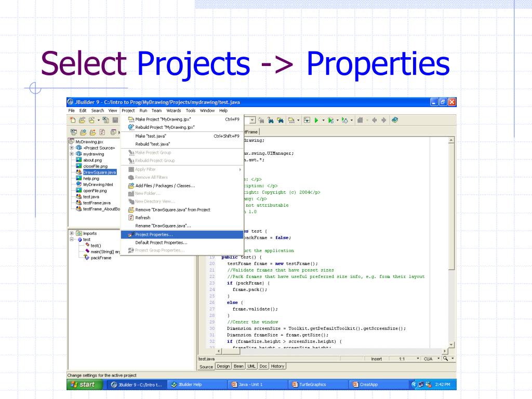Screen dimensions: 532x399
Task: Select about.png in project tree
Action: pos(92,160)
